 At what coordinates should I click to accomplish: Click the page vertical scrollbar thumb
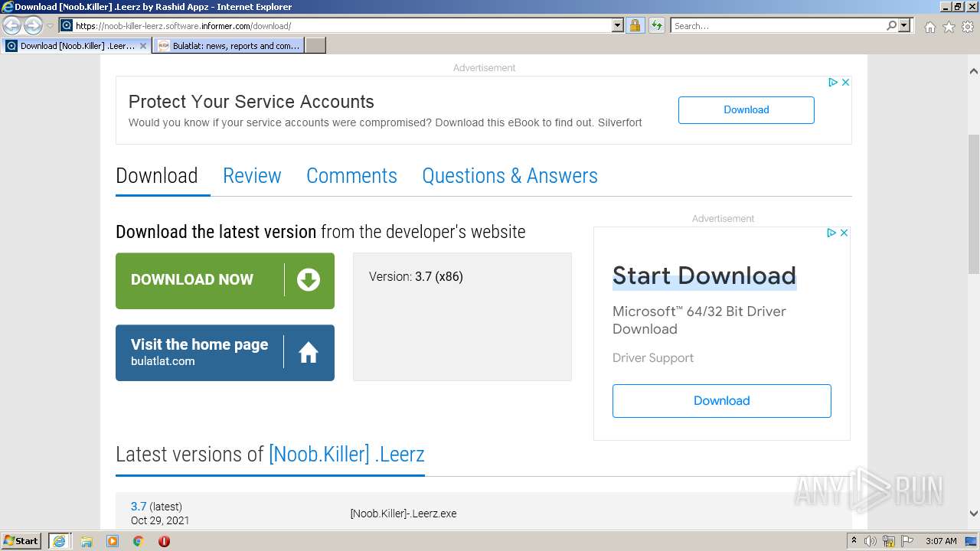click(x=973, y=203)
